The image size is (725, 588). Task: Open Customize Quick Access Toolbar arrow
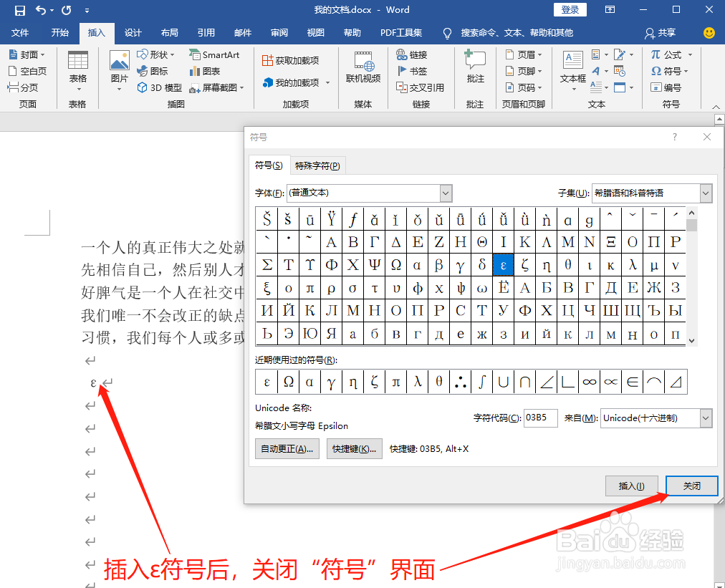click(87, 10)
